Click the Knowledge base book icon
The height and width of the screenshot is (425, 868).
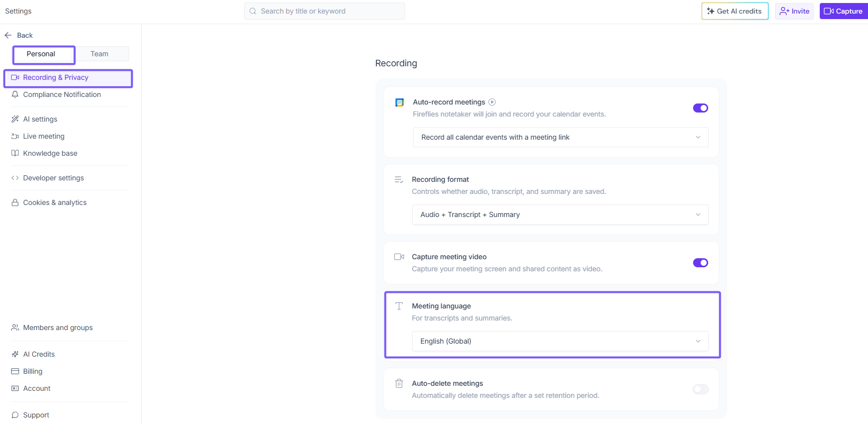(15, 153)
